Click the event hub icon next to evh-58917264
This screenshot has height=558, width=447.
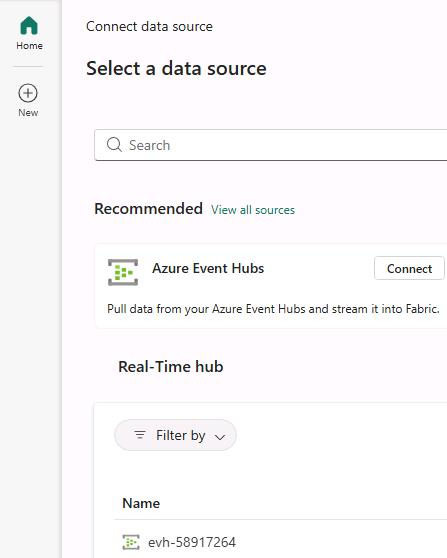[x=131, y=542]
